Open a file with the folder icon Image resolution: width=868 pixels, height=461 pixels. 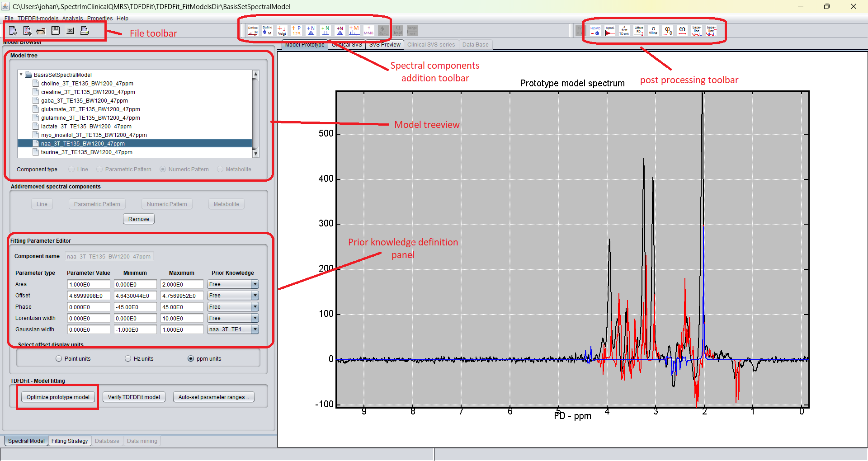pos(41,31)
